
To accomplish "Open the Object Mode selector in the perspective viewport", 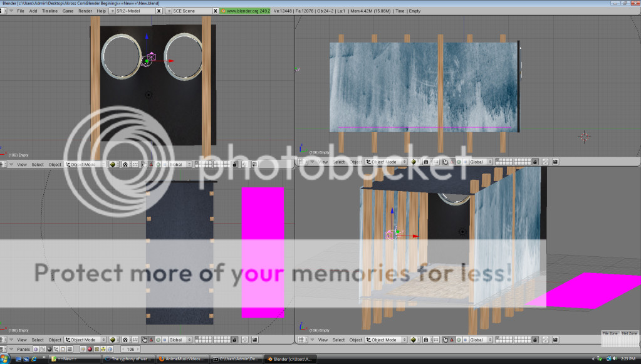I will click(x=386, y=340).
